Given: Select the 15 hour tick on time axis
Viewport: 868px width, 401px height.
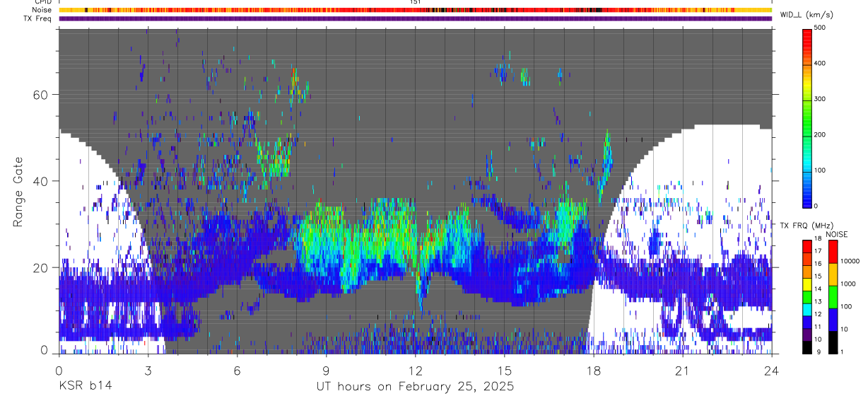Looking at the screenshot, I should click(x=504, y=370).
